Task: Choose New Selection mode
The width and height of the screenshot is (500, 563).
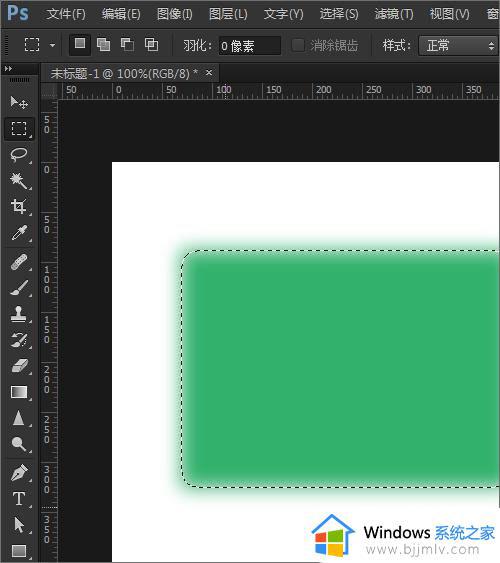Action: click(x=80, y=45)
